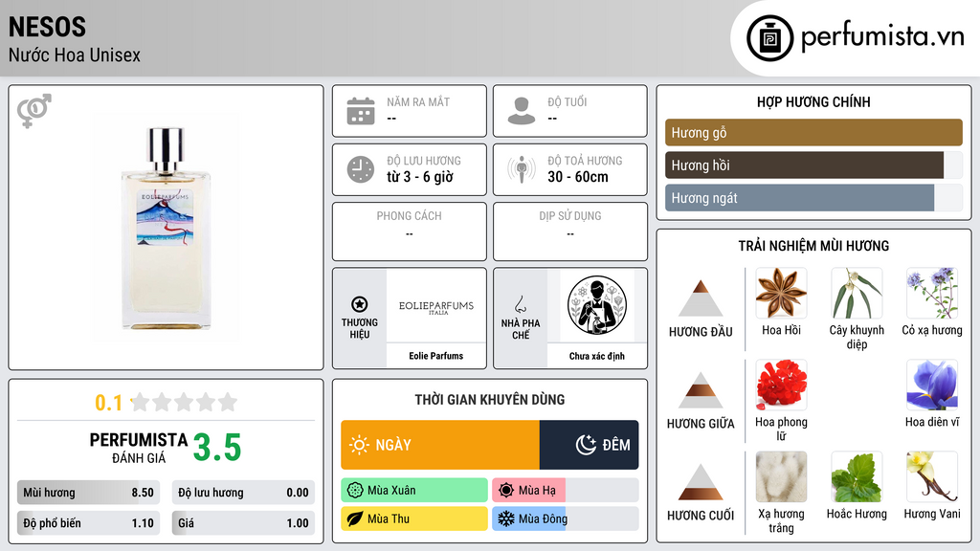The height and width of the screenshot is (551, 980).
Task: Click the Mùa Xuân season bar
Action: 414,491
